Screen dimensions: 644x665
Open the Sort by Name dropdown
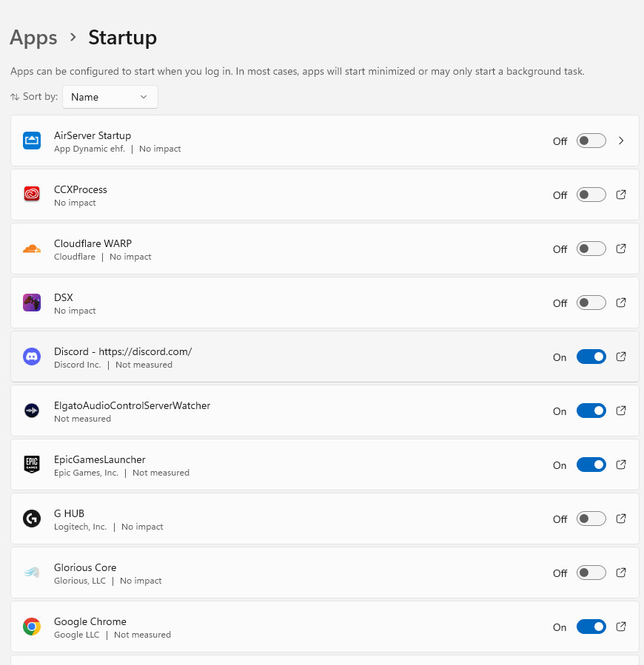[110, 97]
